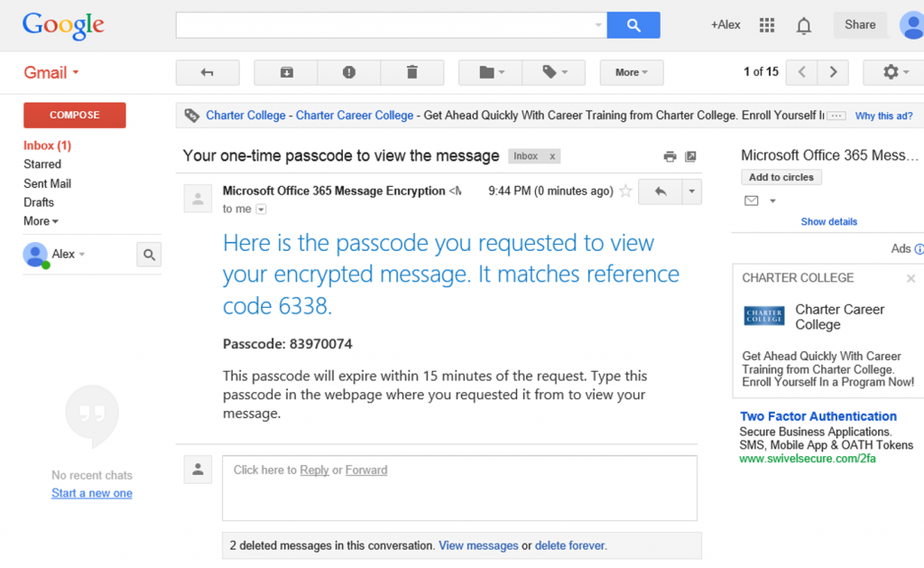
Task: Click the Archive icon in toolbar
Action: (x=286, y=72)
